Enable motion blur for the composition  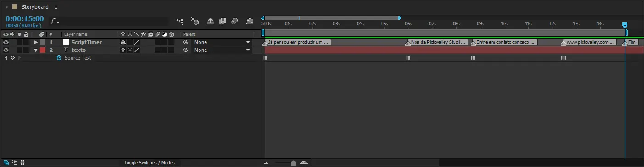(234, 21)
